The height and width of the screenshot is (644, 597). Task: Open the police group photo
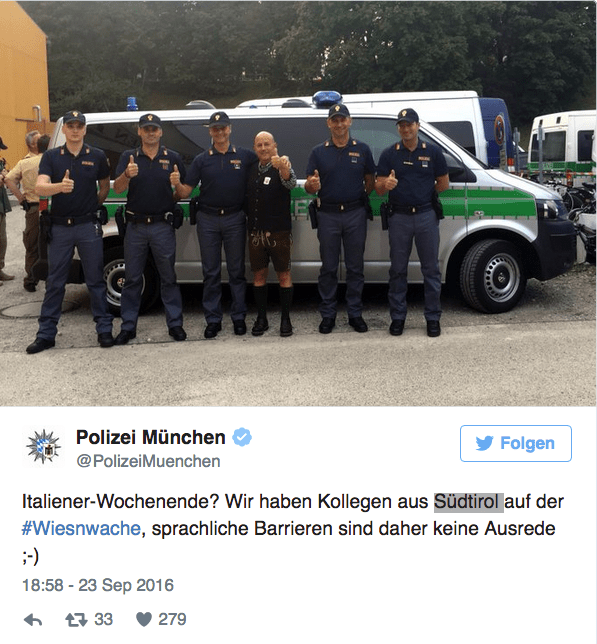298,203
